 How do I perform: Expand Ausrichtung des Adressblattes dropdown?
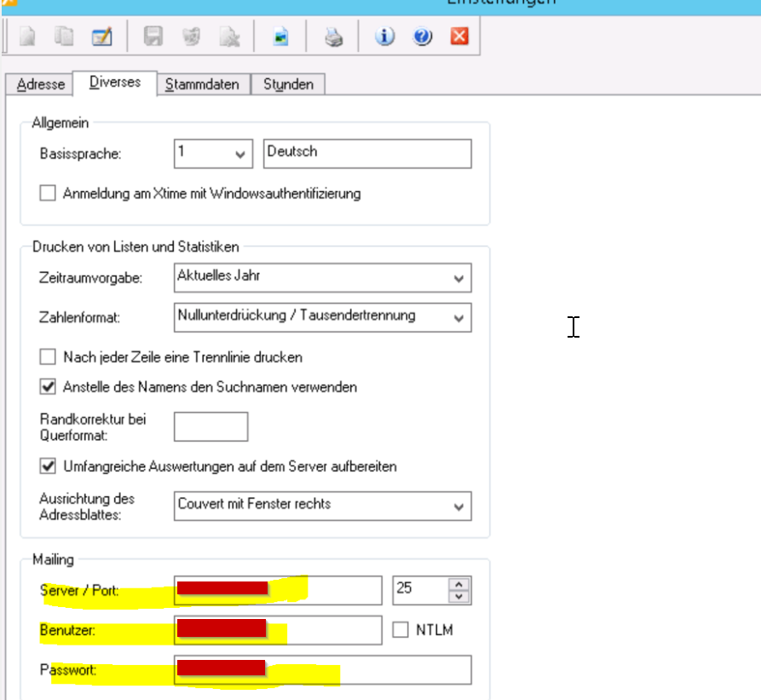click(x=459, y=506)
